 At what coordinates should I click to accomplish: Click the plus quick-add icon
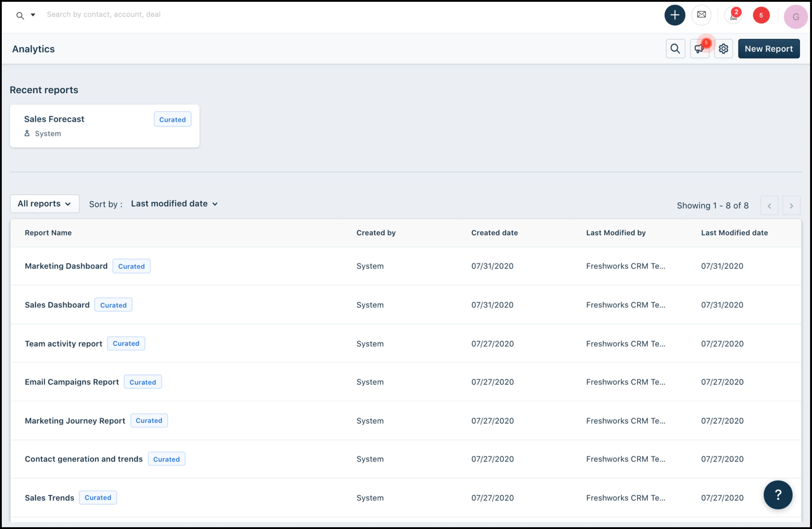[x=674, y=15]
